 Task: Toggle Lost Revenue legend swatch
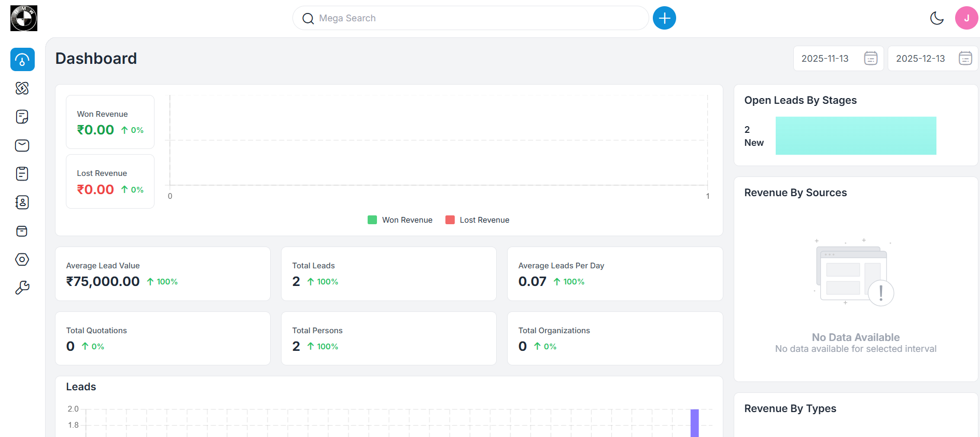pyautogui.click(x=450, y=220)
